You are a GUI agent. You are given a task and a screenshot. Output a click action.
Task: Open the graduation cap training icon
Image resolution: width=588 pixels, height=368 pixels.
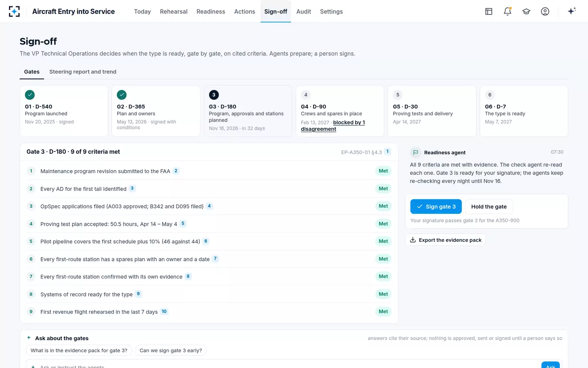(526, 11)
